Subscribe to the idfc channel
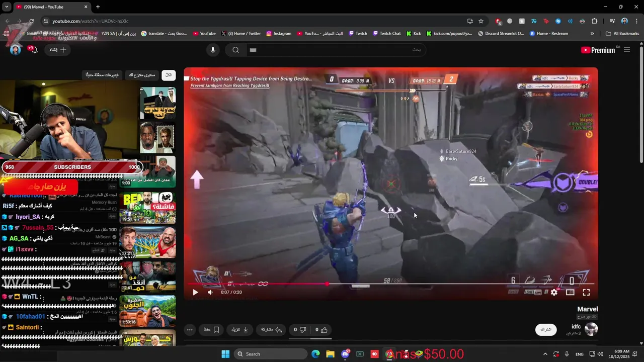The height and width of the screenshot is (362, 644). [546, 330]
